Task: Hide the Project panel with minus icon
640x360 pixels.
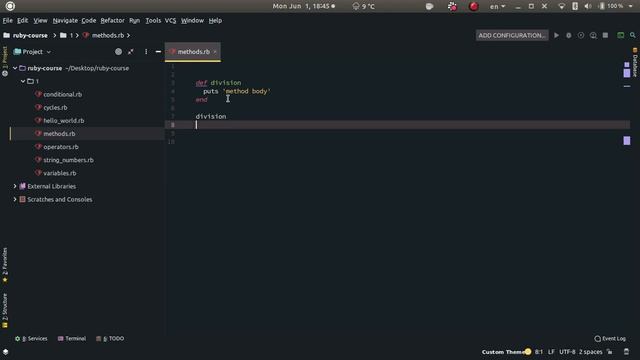Action: tap(158, 52)
